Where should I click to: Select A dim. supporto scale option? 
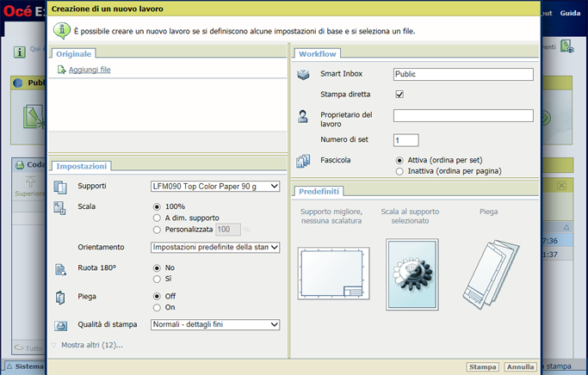pyautogui.click(x=158, y=218)
